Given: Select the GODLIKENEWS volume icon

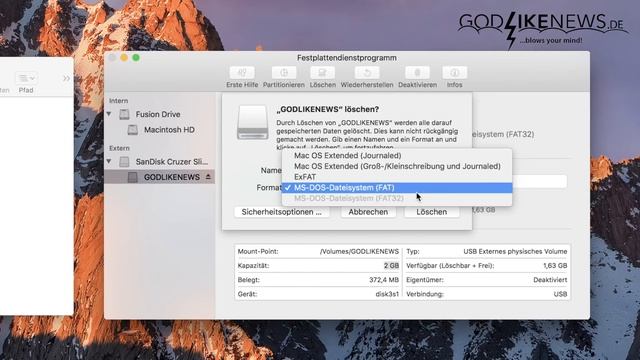Looking at the screenshot, I should tap(133, 177).
